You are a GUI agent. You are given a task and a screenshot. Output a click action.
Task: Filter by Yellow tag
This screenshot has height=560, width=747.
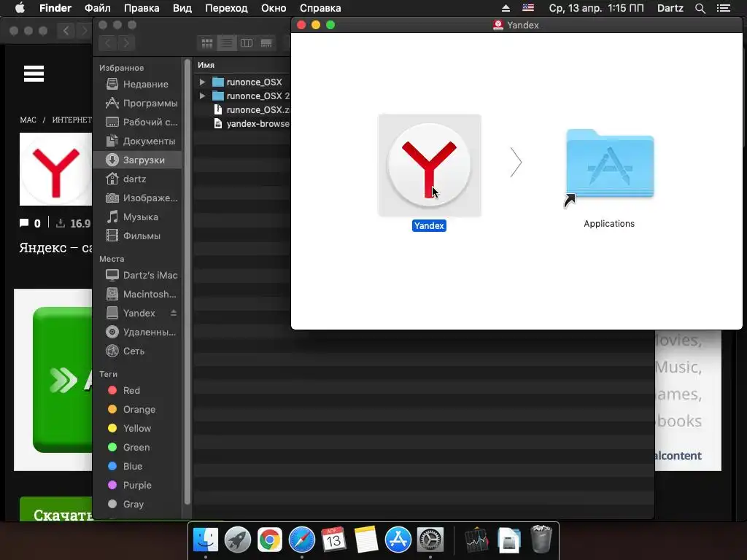137,429
